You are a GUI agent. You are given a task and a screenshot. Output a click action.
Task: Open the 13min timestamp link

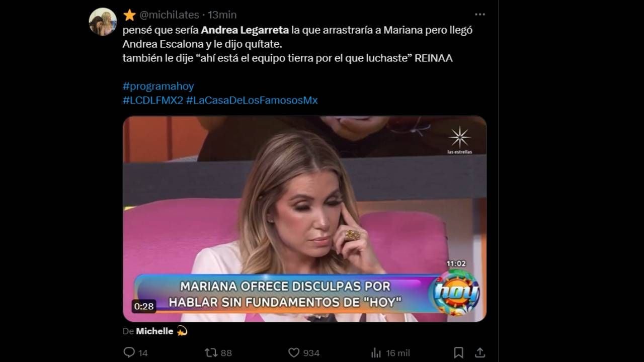[x=222, y=15]
